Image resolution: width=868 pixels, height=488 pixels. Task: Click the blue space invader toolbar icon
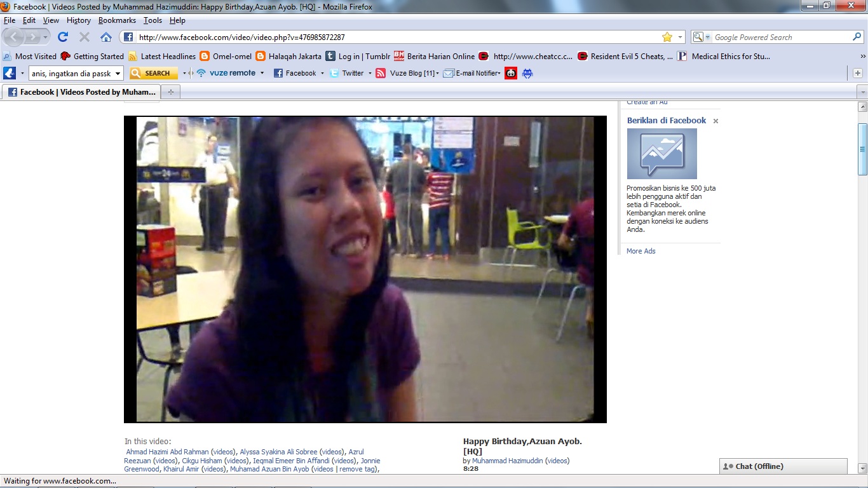[527, 73]
